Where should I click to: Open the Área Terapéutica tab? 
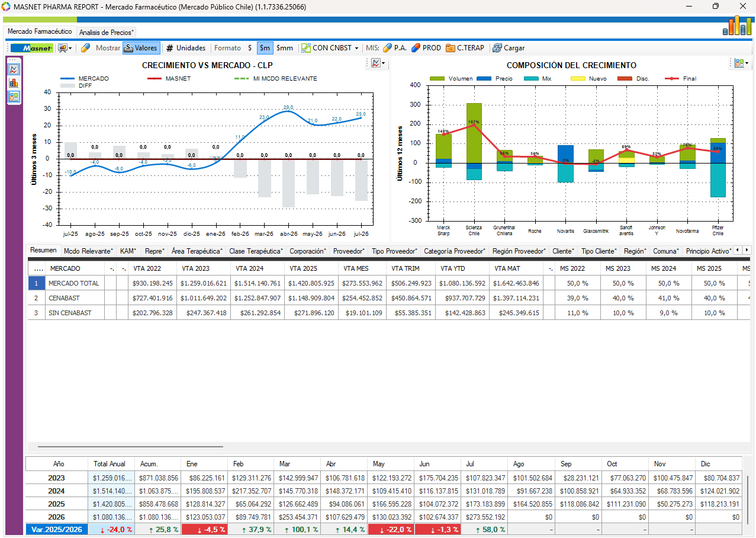pos(197,251)
